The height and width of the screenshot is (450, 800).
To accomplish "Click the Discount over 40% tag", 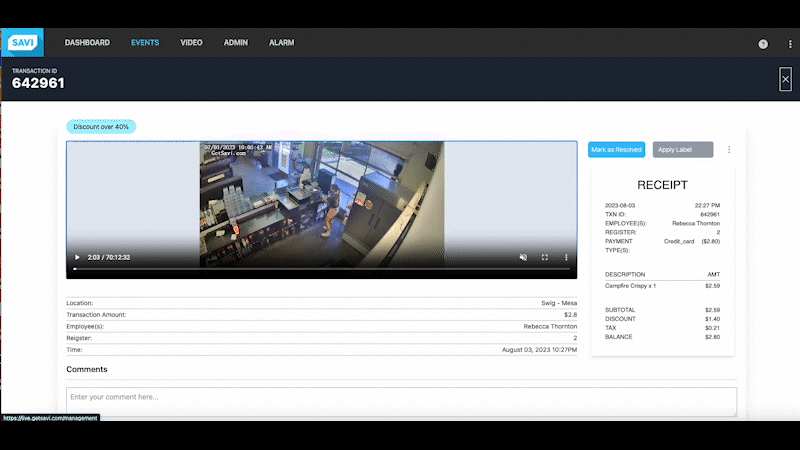I will pyautogui.click(x=101, y=127).
